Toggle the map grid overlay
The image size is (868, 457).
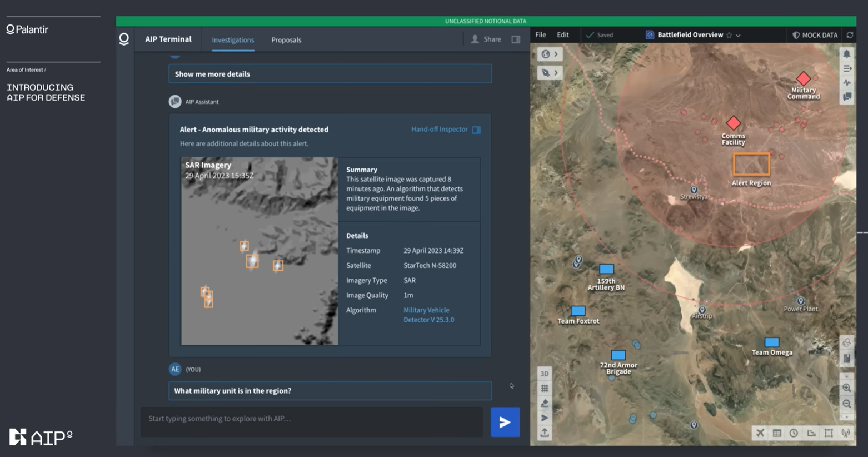545,389
